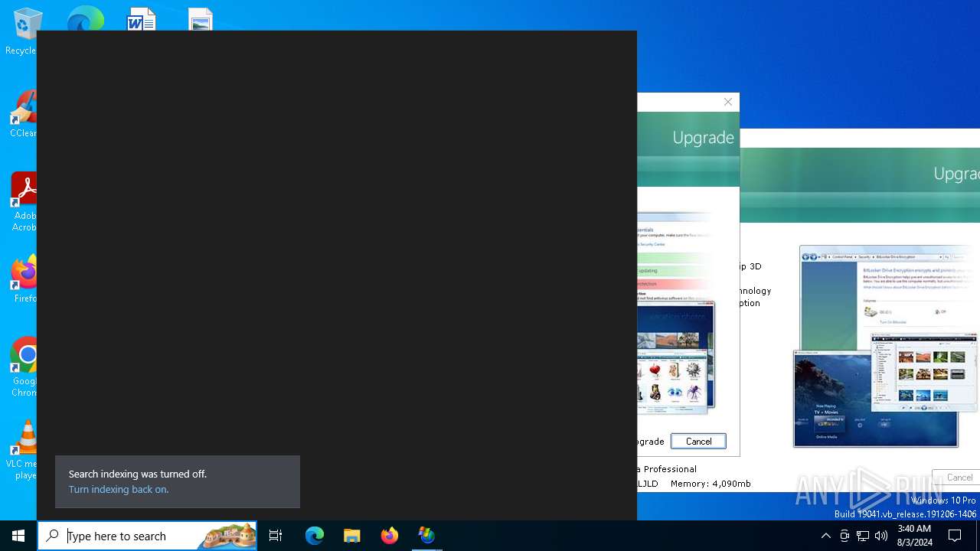Open the volume tray icon

click(x=881, y=536)
